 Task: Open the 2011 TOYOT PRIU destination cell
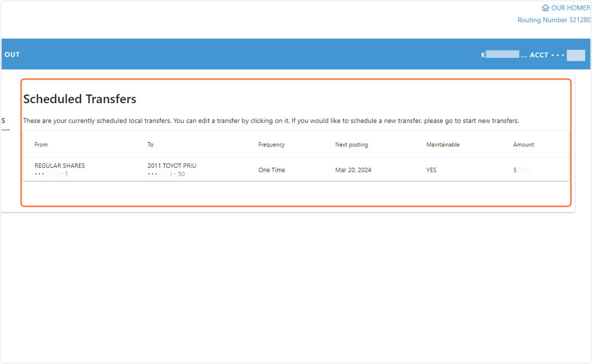coord(172,170)
